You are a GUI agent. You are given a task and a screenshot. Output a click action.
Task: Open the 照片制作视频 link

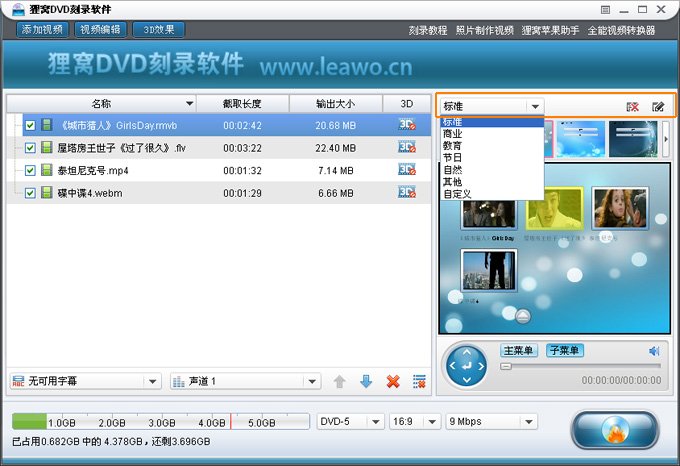(484, 30)
